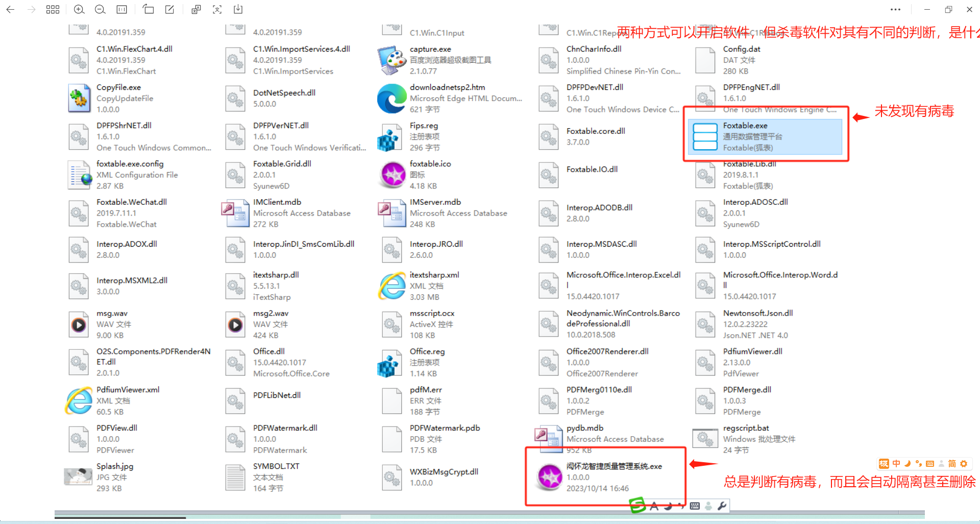Screen dimensions: 980x524
Task: Click the msscript.ocx file name
Action: tap(432, 313)
